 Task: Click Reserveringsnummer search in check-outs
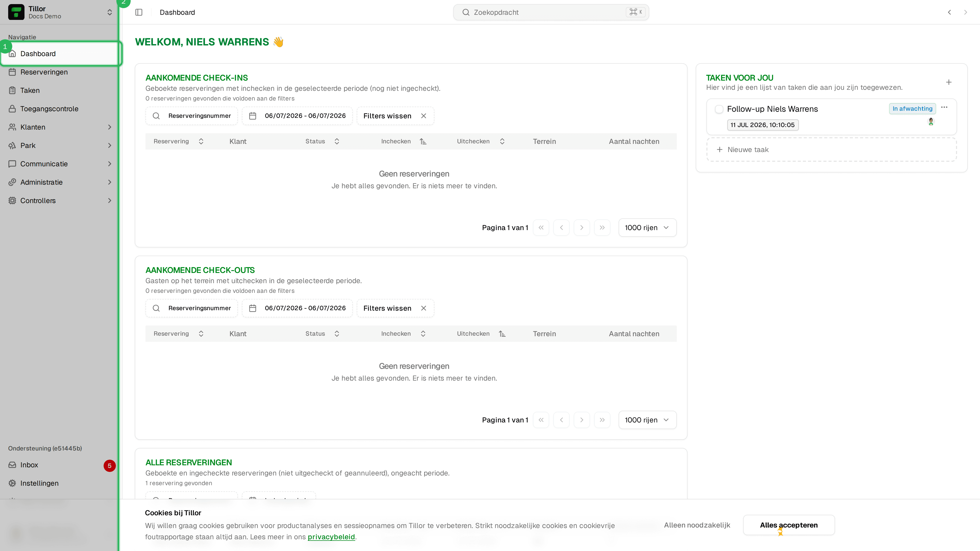pos(192,308)
